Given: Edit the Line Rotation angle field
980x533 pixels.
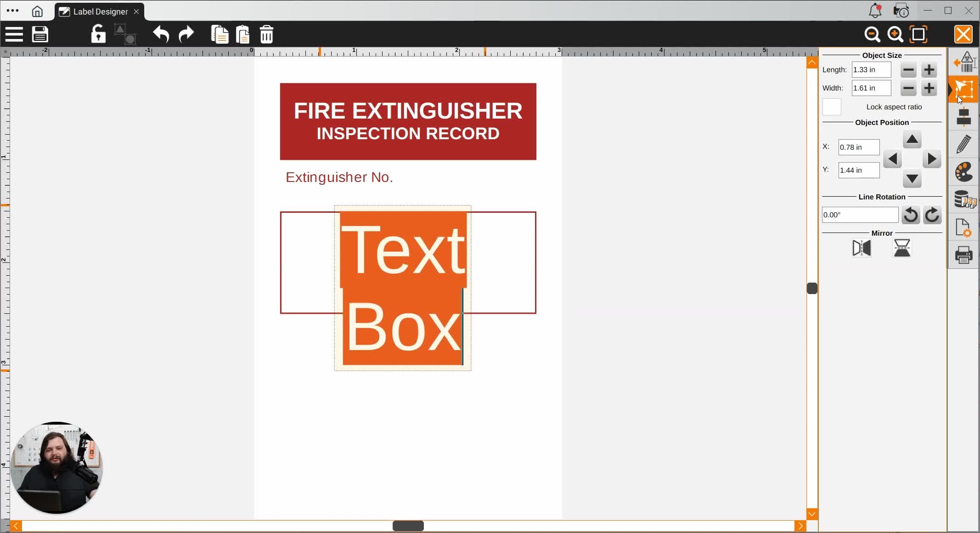Looking at the screenshot, I should 860,215.
